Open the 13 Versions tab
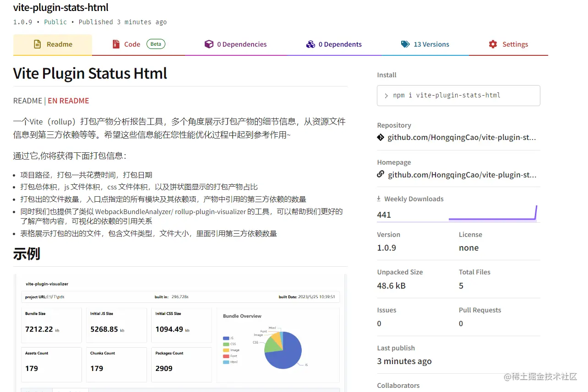Image resolution: width=588 pixels, height=392 pixels. [x=425, y=44]
